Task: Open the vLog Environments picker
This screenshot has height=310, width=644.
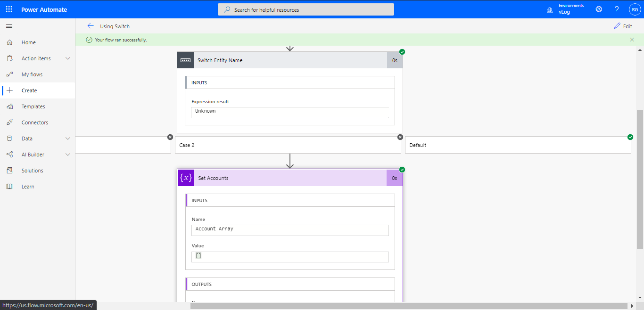Action: (x=564, y=9)
